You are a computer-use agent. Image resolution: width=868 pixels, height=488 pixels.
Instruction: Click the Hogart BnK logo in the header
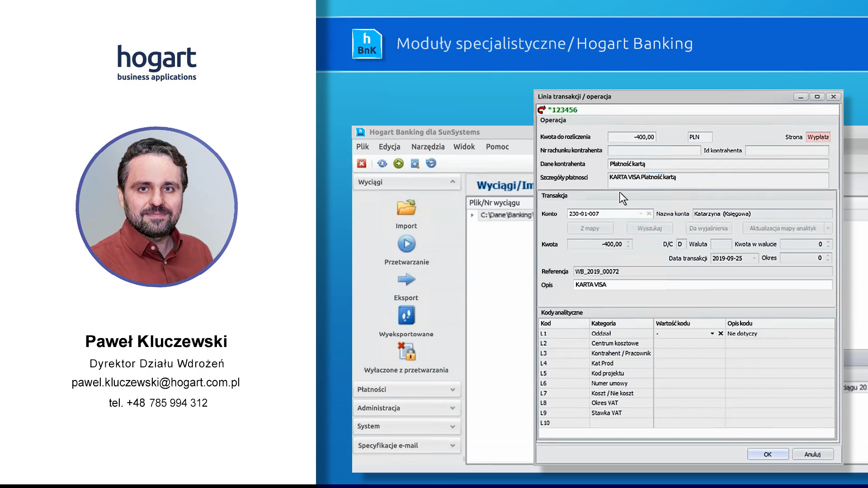click(367, 44)
